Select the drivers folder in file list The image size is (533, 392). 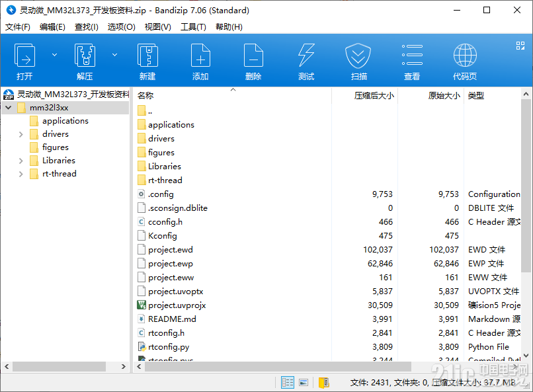pos(156,139)
